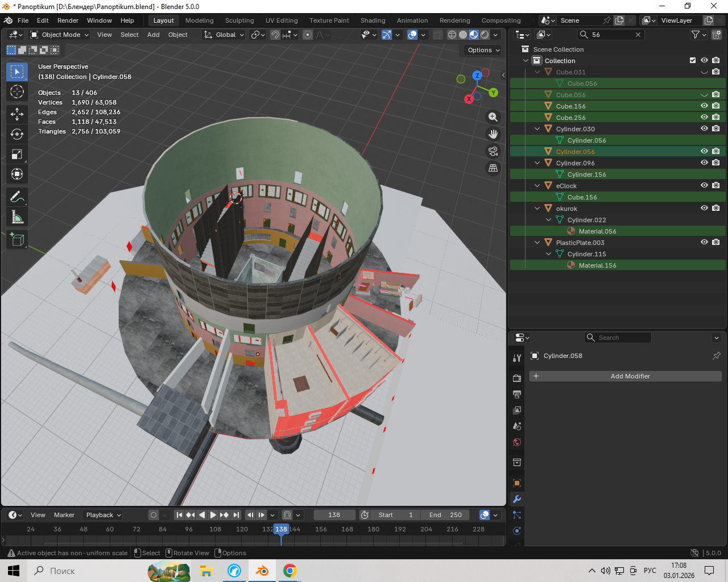Hide Cube.156 using eye icon

pyautogui.click(x=704, y=106)
